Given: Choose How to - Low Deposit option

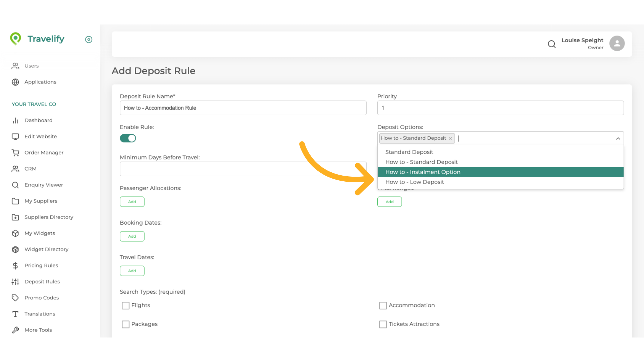Looking at the screenshot, I should (415, 182).
